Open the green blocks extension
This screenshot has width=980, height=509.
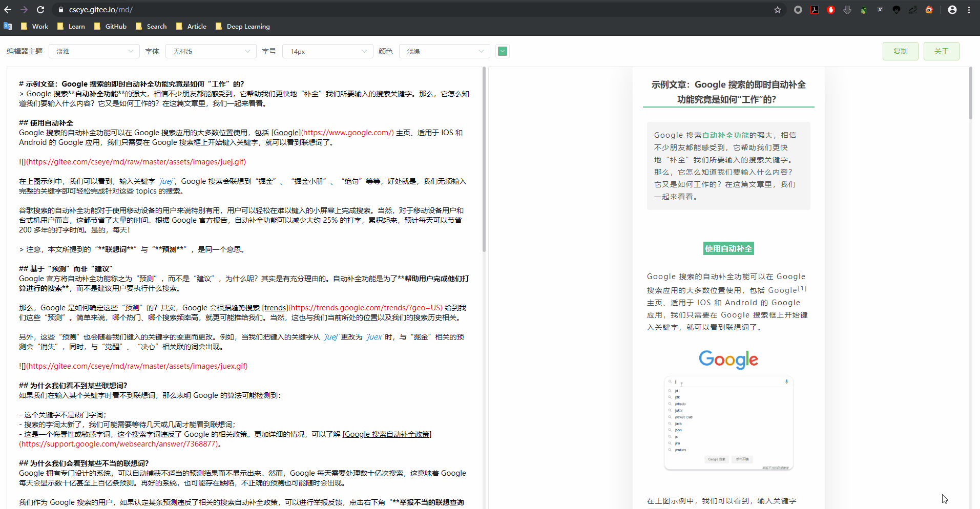click(x=864, y=10)
